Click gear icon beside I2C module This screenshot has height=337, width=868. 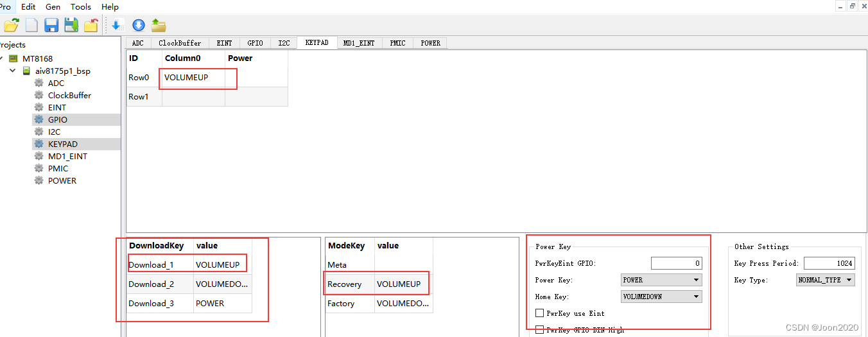(39, 132)
